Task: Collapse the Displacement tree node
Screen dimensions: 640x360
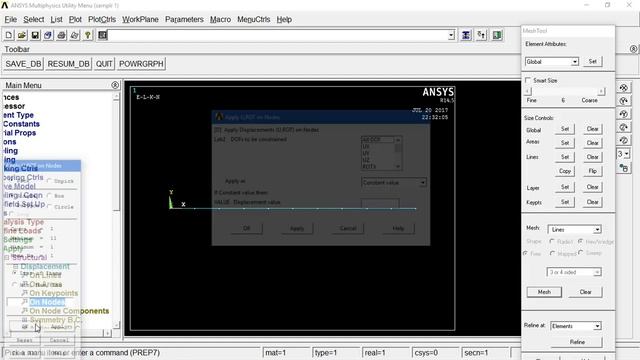Action: pos(15,267)
